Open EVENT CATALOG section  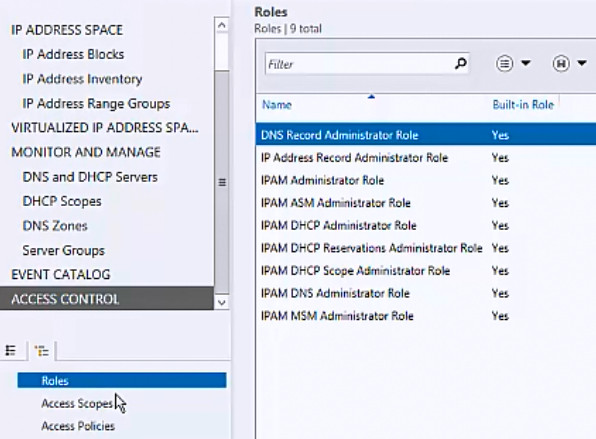click(61, 274)
